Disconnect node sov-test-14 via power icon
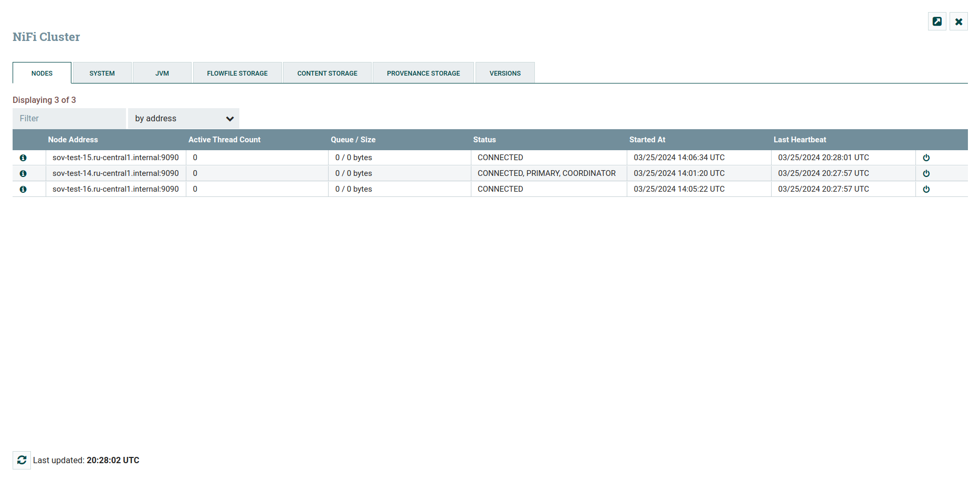The height and width of the screenshot is (480, 980). 926,173
